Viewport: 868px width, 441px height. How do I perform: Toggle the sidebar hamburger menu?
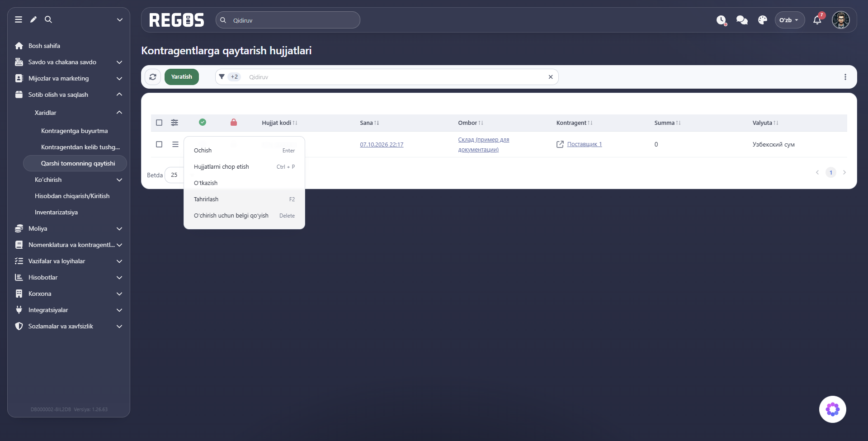click(x=19, y=19)
